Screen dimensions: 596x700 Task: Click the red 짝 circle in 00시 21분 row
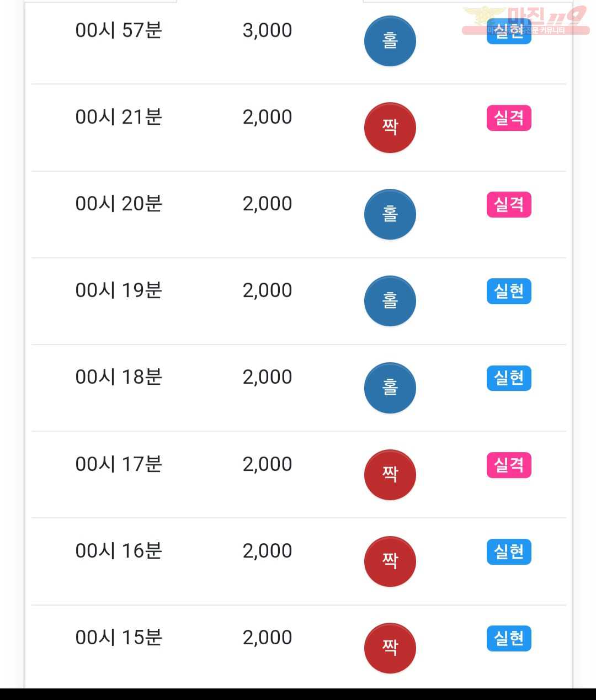[390, 128]
